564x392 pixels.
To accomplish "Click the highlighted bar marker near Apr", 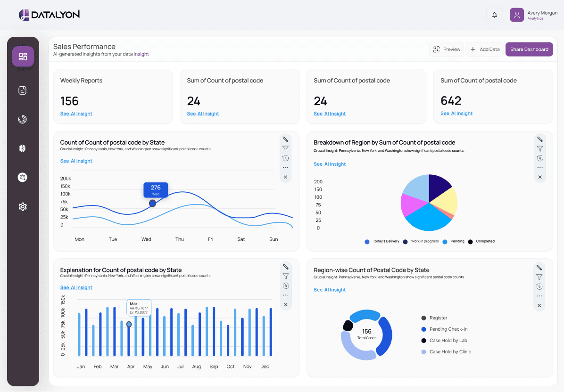I will [129, 325].
